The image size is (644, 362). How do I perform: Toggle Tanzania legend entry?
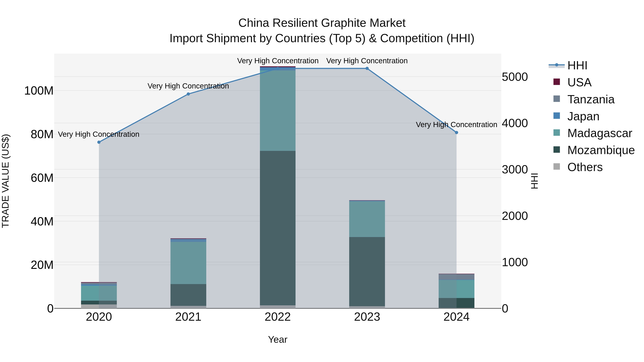(584, 99)
